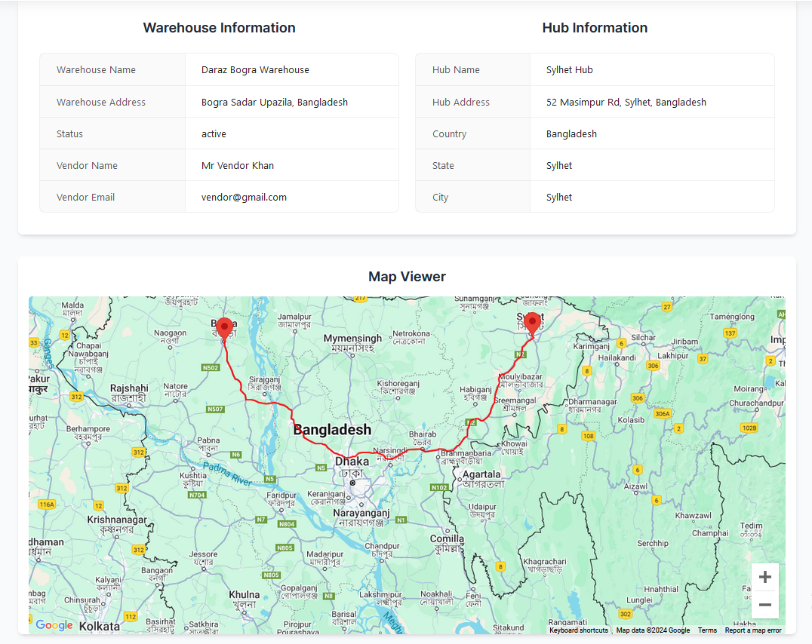Image resolution: width=812 pixels, height=644 pixels.
Task: Select the vendor@gmail.com email value
Action: click(244, 197)
